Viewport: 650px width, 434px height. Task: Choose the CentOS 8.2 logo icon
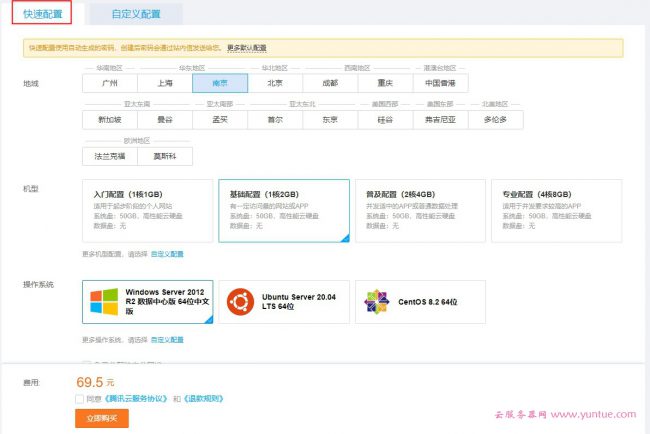376,302
